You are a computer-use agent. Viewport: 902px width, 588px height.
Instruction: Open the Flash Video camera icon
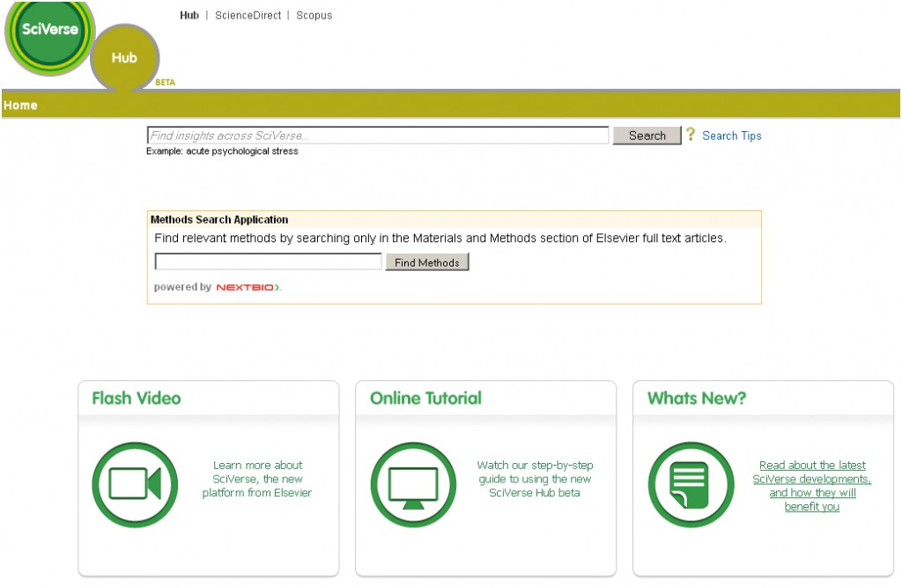135,484
